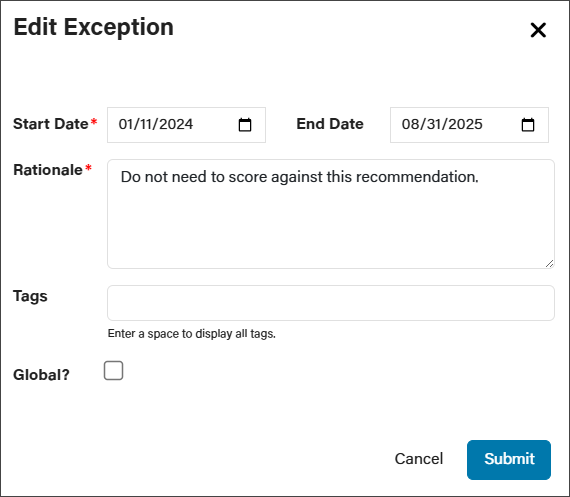Click the Rationale field label

point(48,170)
